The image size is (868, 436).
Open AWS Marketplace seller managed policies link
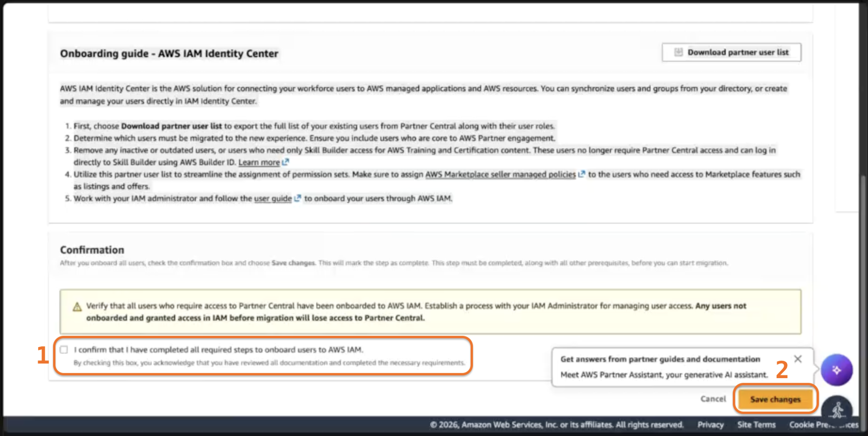[500, 174]
